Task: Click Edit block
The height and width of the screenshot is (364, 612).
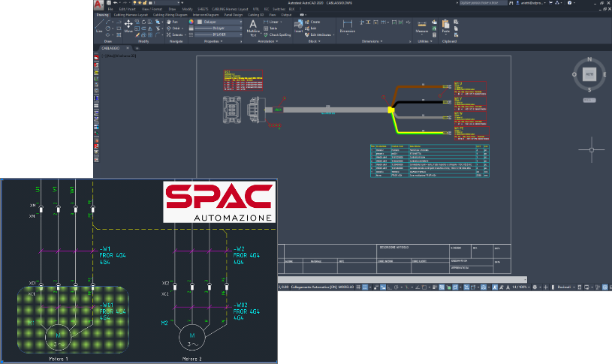Action: pyautogui.click(x=311, y=28)
